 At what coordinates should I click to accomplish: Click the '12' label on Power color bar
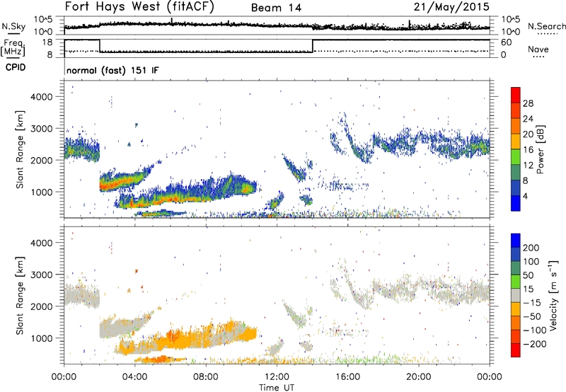tap(528, 166)
